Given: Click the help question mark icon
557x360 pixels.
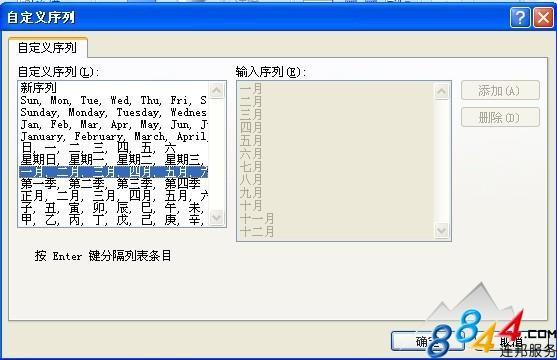Looking at the screenshot, I should (x=520, y=17).
